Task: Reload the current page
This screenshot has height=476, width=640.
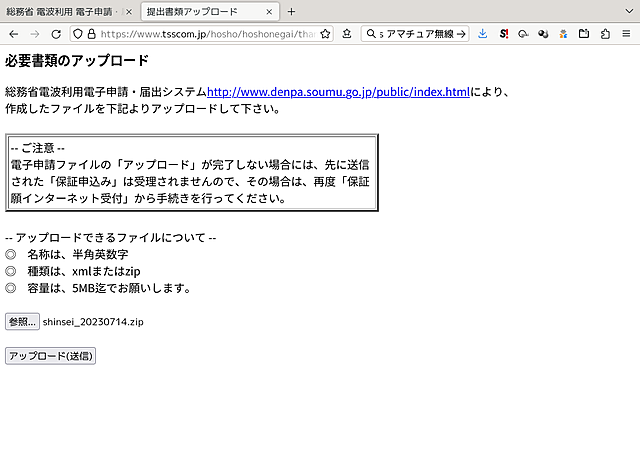Action: coord(56,34)
